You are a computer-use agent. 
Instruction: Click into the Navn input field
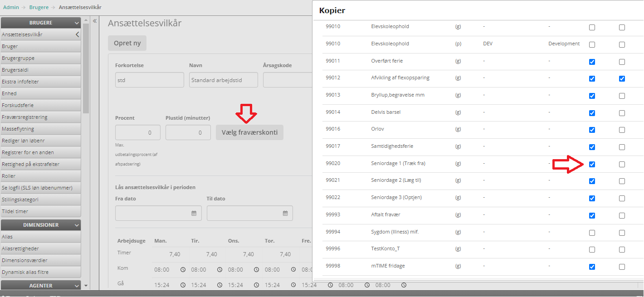click(x=223, y=80)
